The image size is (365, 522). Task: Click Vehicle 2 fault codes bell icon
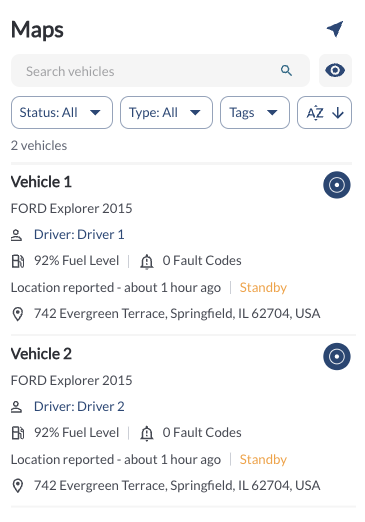tap(147, 433)
